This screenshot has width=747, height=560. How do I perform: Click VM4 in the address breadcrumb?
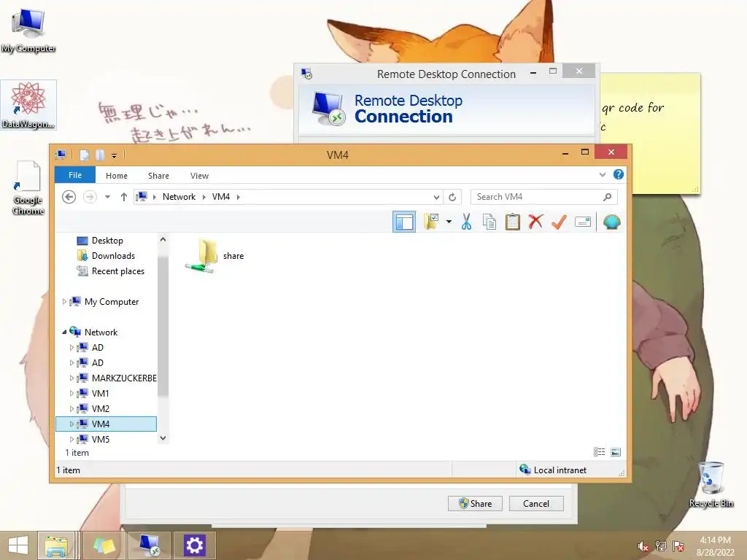[x=221, y=197]
